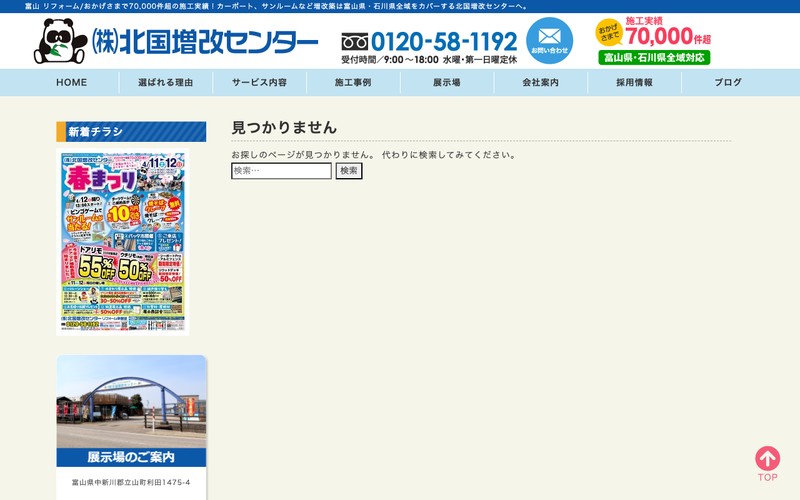This screenshot has height=500, width=800.
Task: Click the 0120-58-1192 phone number
Action: tap(444, 41)
